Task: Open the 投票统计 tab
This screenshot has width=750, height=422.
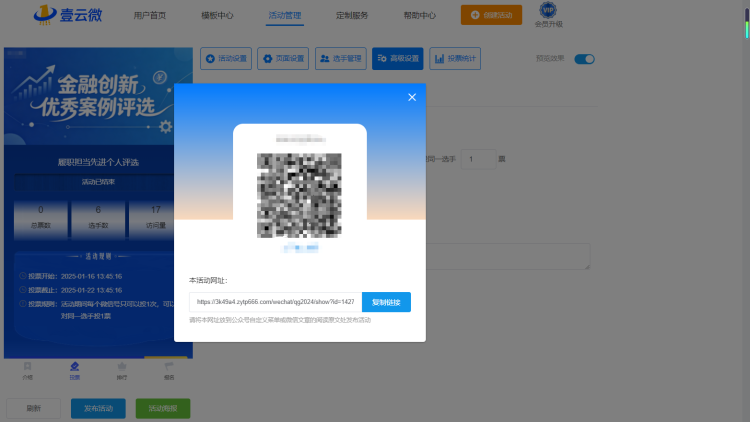Action: point(455,58)
